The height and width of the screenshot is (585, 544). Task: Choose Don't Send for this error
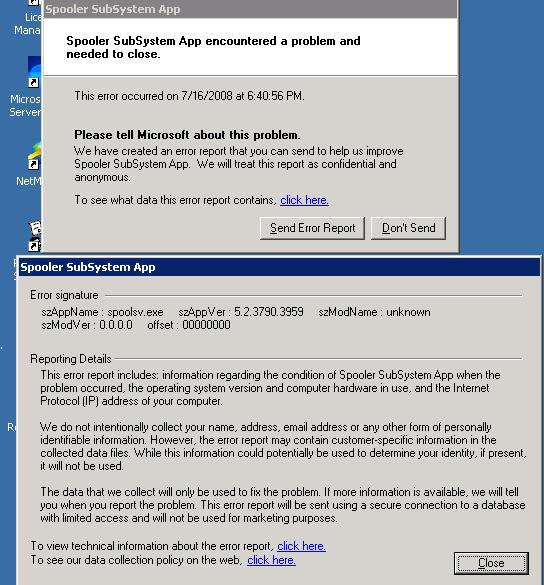(409, 228)
